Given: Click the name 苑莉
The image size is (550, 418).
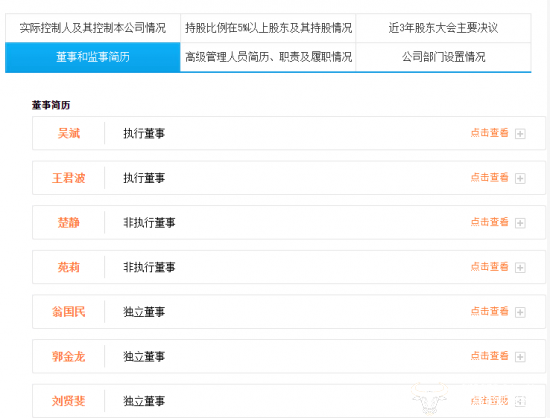Looking at the screenshot, I should 69,267.
